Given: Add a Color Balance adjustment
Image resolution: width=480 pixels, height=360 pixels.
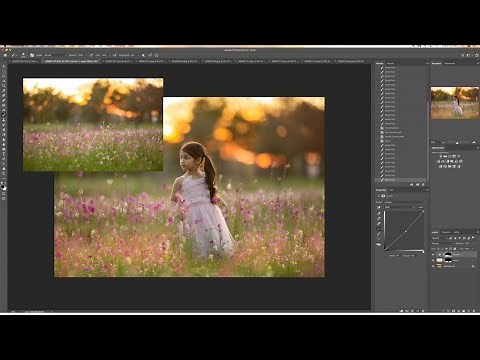Looking at the screenshot, I should point(443,161).
